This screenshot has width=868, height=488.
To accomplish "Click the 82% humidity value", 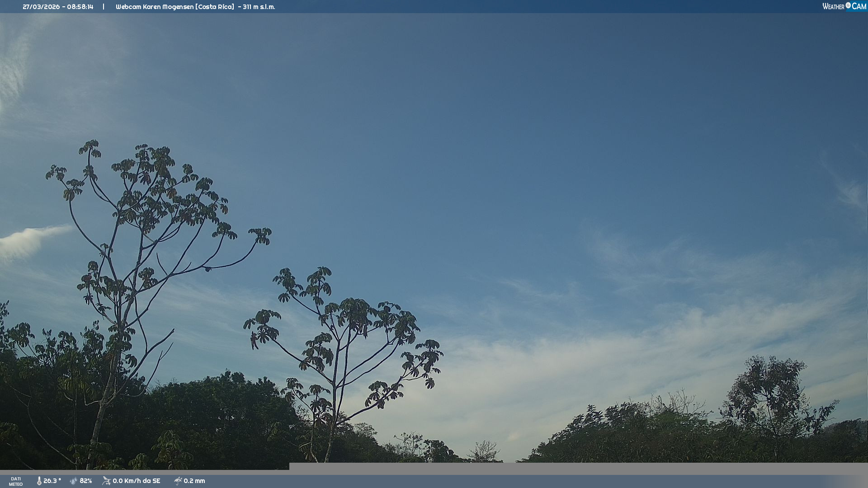I will click(x=86, y=481).
